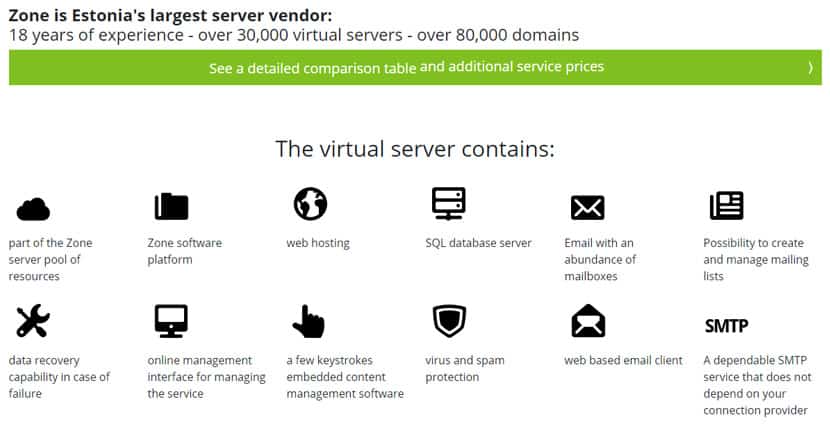The height and width of the screenshot is (430, 830).
Task: Click the server rack icon for SQL database
Action: pos(449,204)
